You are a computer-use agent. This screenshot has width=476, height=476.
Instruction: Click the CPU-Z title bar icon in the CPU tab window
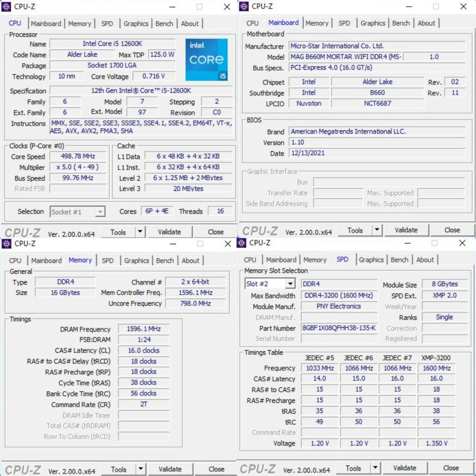tap(6, 7)
